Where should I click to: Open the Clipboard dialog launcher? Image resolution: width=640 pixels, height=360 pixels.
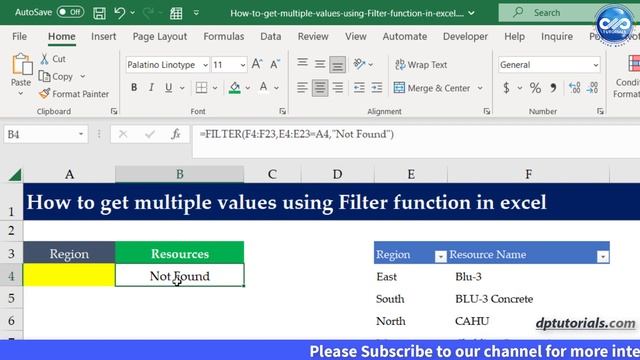(x=114, y=111)
